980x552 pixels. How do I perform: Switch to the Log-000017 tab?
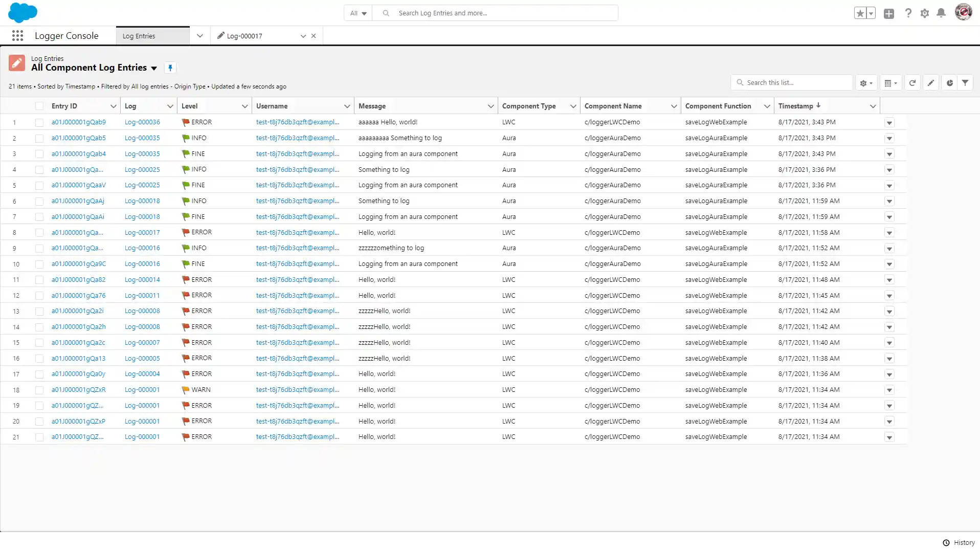(246, 35)
